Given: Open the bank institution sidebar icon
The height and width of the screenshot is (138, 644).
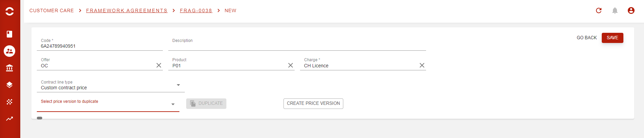Looking at the screenshot, I should pos(9,68).
